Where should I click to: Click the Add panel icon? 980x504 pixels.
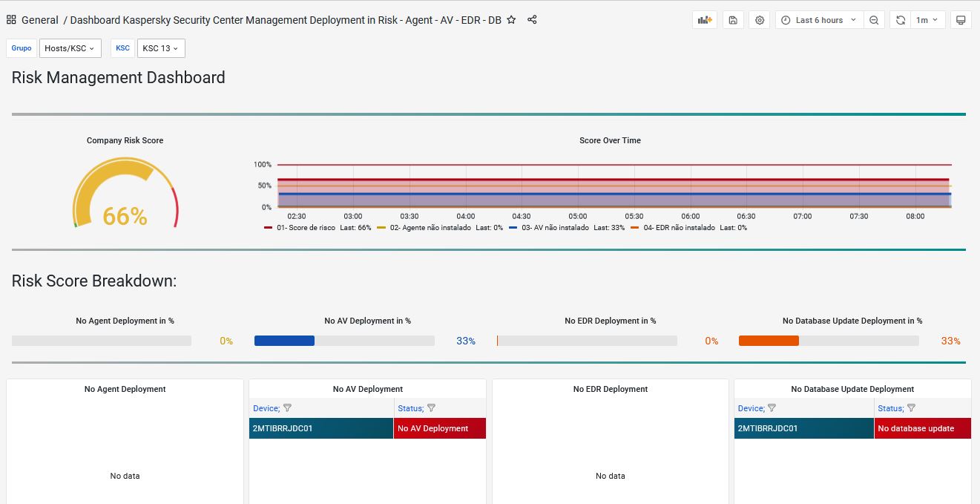pyautogui.click(x=704, y=20)
